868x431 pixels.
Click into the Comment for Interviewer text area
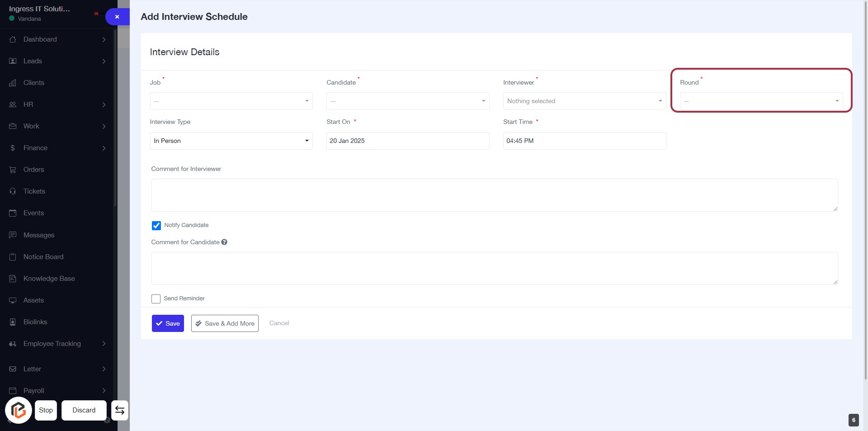click(494, 195)
